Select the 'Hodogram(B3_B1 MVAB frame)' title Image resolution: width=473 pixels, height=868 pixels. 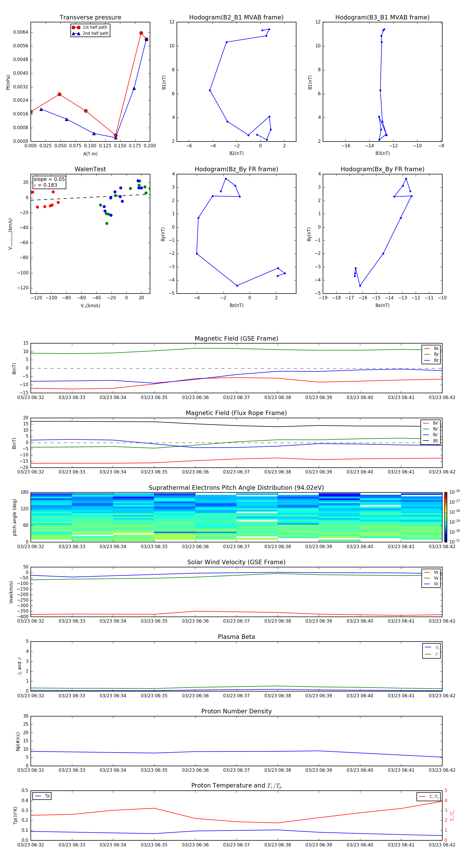click(x=382, y=18)
